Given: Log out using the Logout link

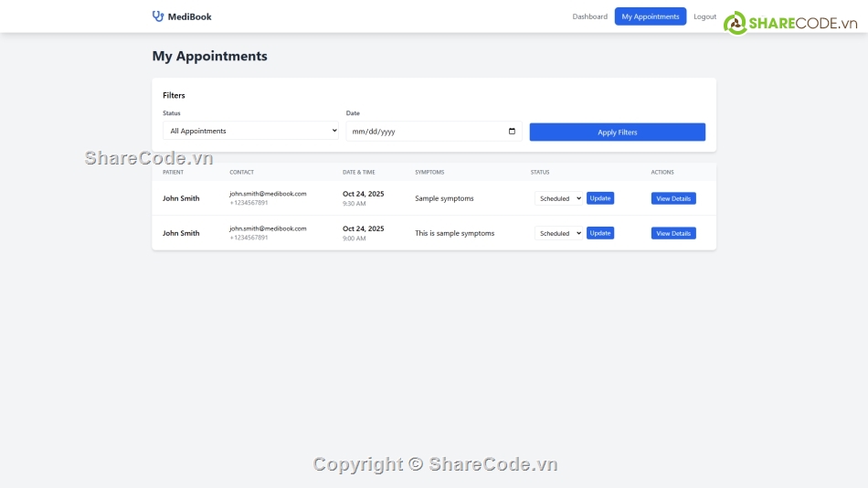Looking at the screenshot, I should click(704, 16).
